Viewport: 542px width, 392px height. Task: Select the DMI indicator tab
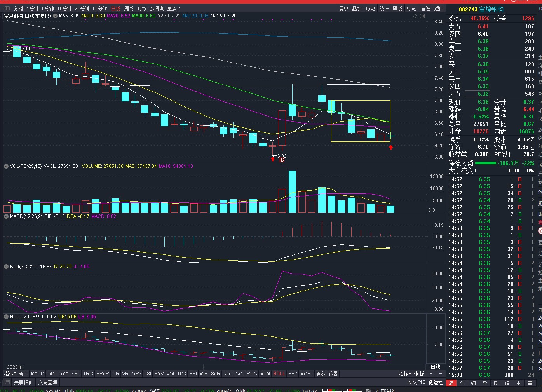(51, 374)
